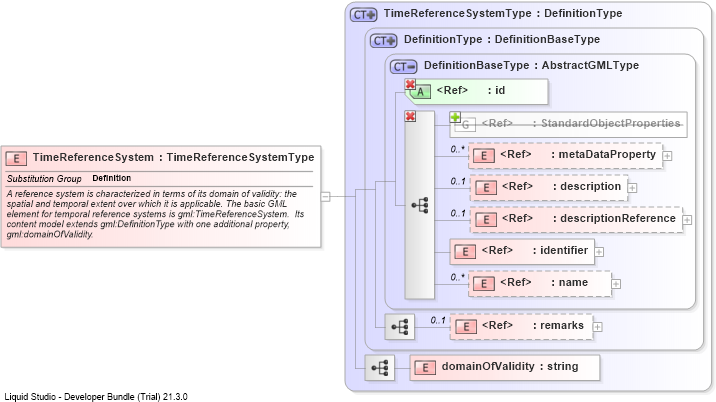Click the attribute icon beside id
Screen dimensions: 716x402
coord(420,91)
